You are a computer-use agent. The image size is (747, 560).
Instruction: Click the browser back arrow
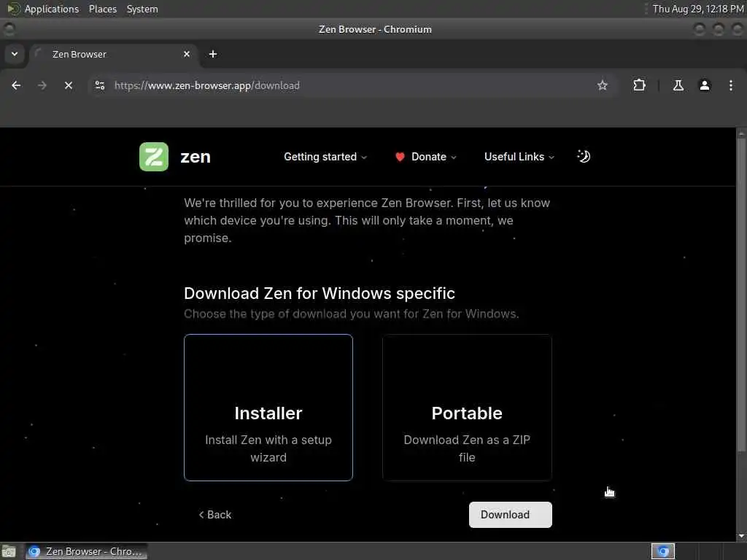tap(16, 85)
